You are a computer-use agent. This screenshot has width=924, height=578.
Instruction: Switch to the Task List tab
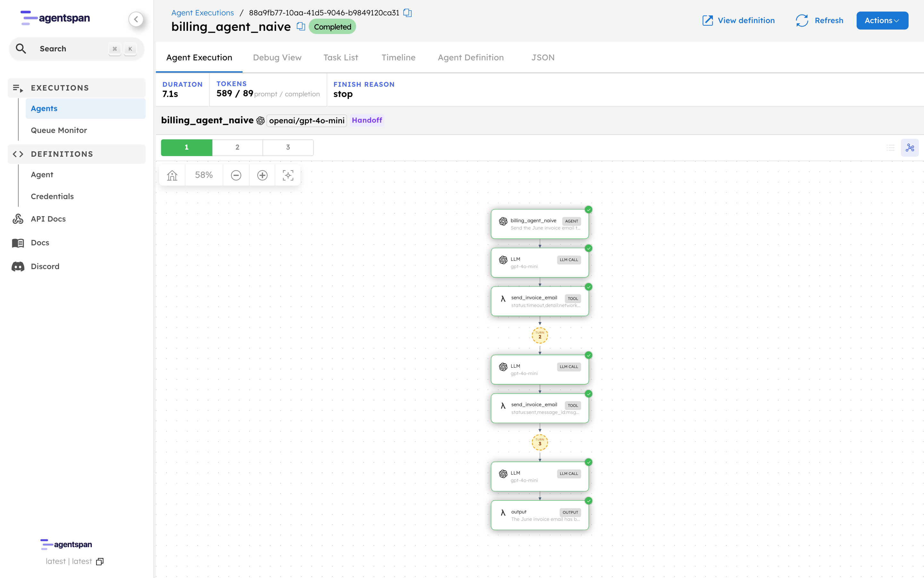pos(341,57)
